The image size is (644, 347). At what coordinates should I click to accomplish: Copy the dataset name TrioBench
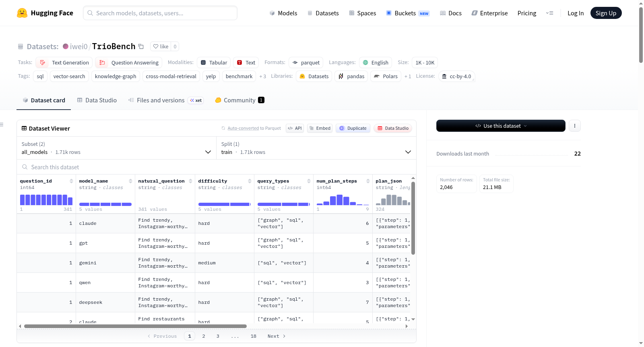tap(141, 46)
